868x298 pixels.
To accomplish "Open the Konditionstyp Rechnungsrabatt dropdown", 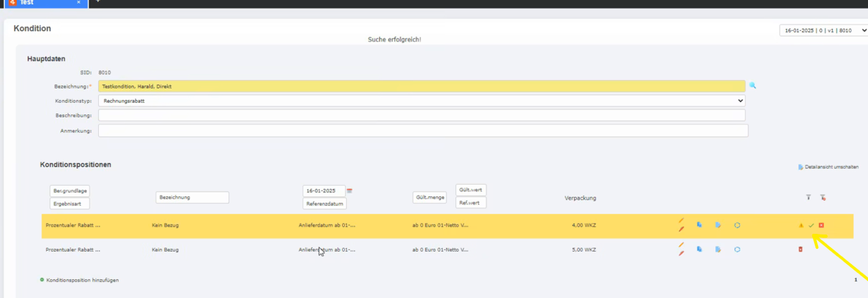I will [421, 101].
